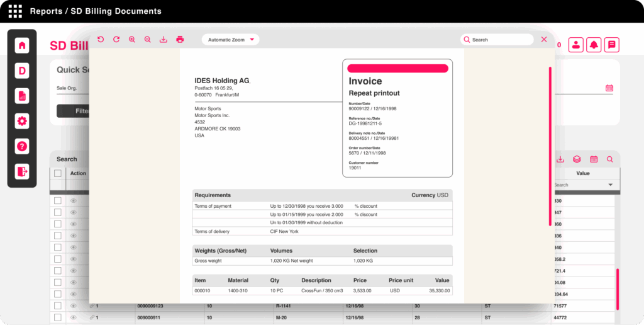Click the Sale Org. field
Viewport: 644px width, 325px height.
(73, 88)
